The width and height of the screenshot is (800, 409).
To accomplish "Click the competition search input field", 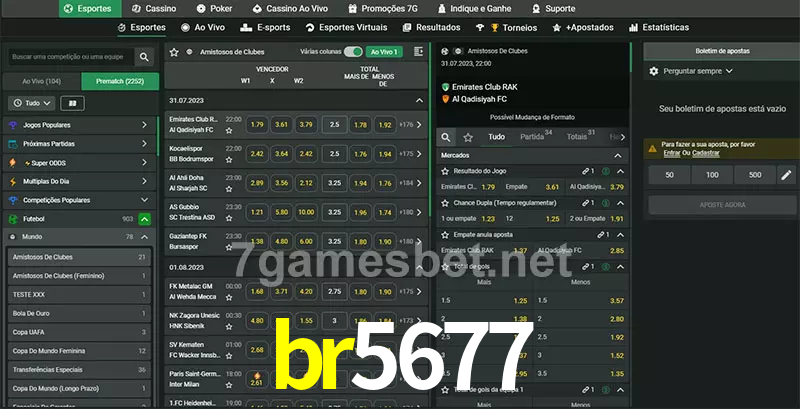I will pos(68,58).
